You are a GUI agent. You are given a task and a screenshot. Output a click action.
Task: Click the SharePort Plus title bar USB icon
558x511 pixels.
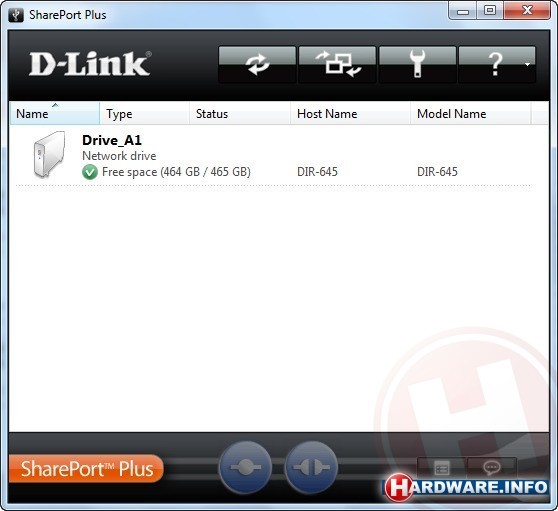tap(16, 15)
